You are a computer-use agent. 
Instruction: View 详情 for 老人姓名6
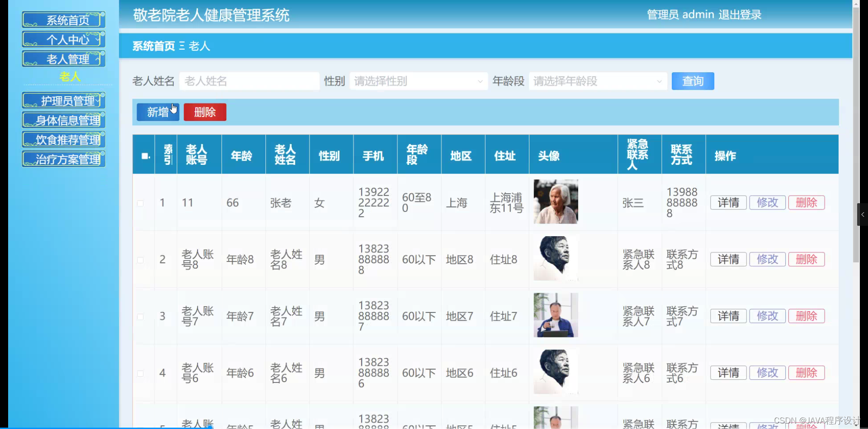click(728, 373)
